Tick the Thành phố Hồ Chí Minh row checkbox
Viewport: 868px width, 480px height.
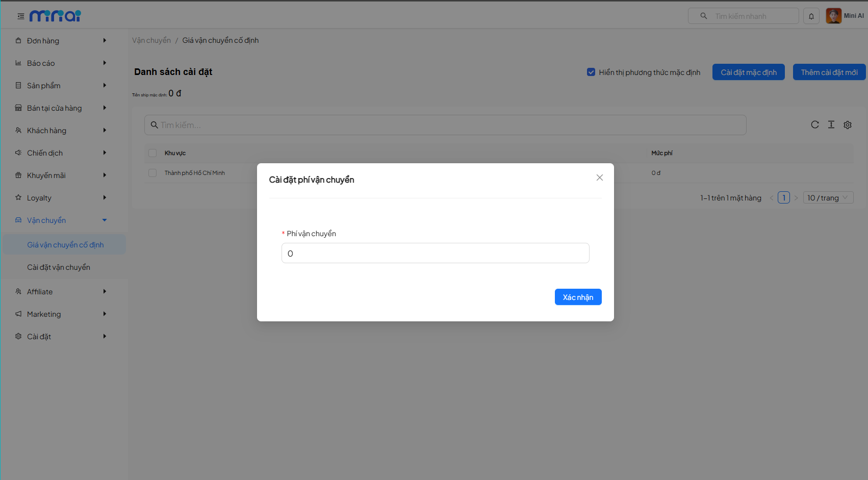[152, 173]
